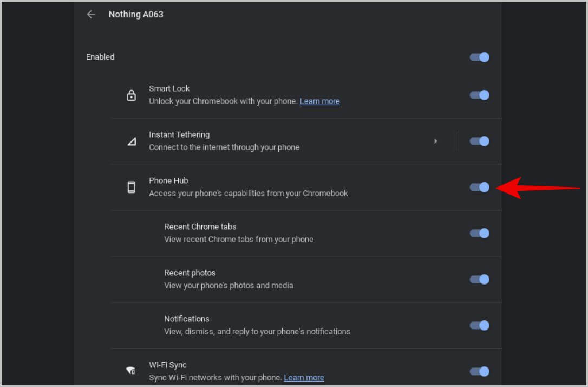Click 'Sync Wi-Fi networks with your phone' text
Screen dimensions: 588x387
[215, 378]
